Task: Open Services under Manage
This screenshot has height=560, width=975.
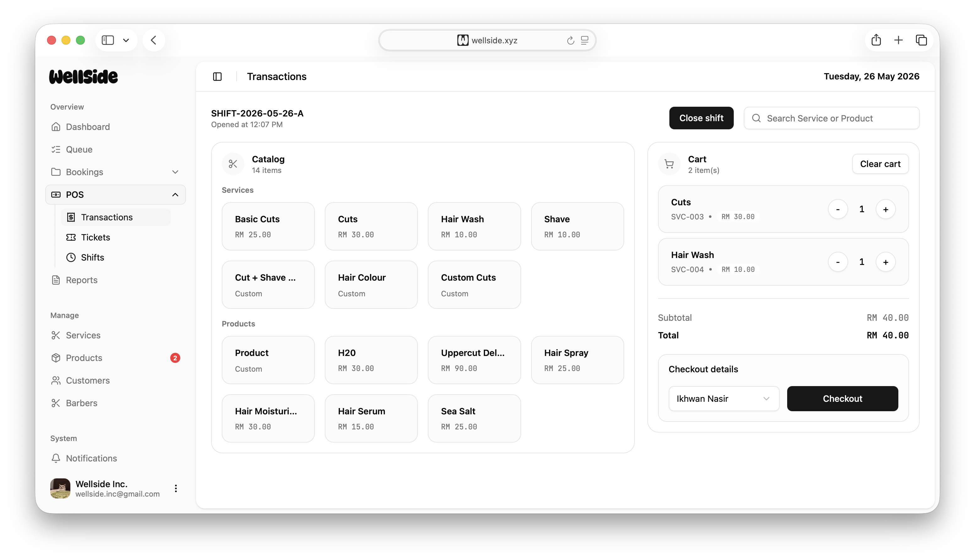Action: click(x=115, y=335)
